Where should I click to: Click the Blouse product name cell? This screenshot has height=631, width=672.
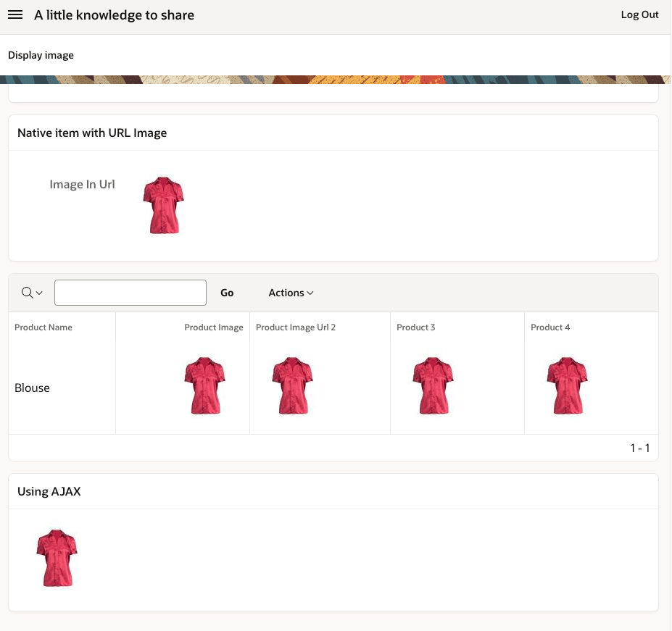point(33,388)
